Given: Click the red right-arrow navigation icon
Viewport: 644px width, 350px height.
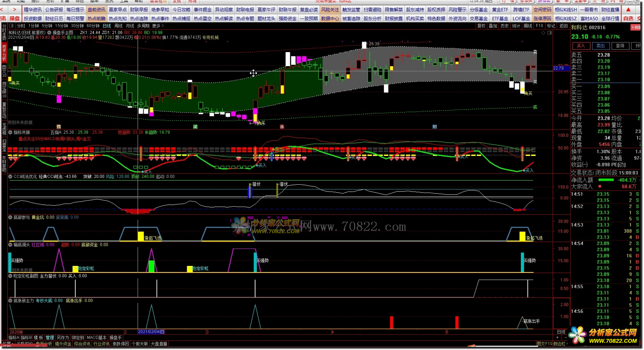Looking at the screenshot, I should pyautogui.click(x=14, y=10).
